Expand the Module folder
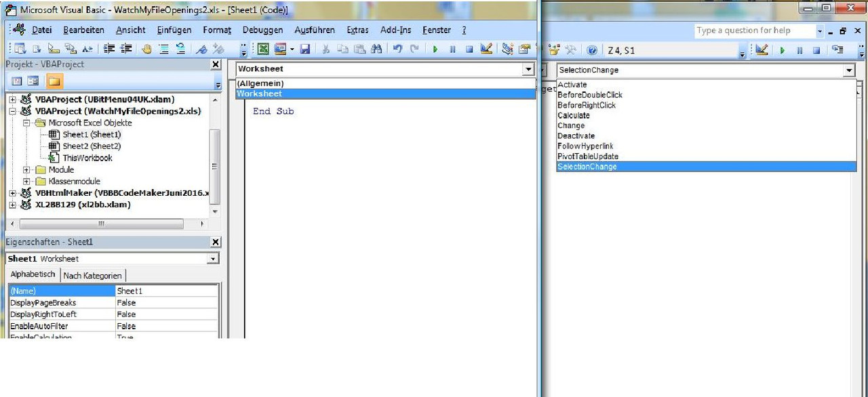The height and width of the screenshot is (397, 868). click(26, 170)
